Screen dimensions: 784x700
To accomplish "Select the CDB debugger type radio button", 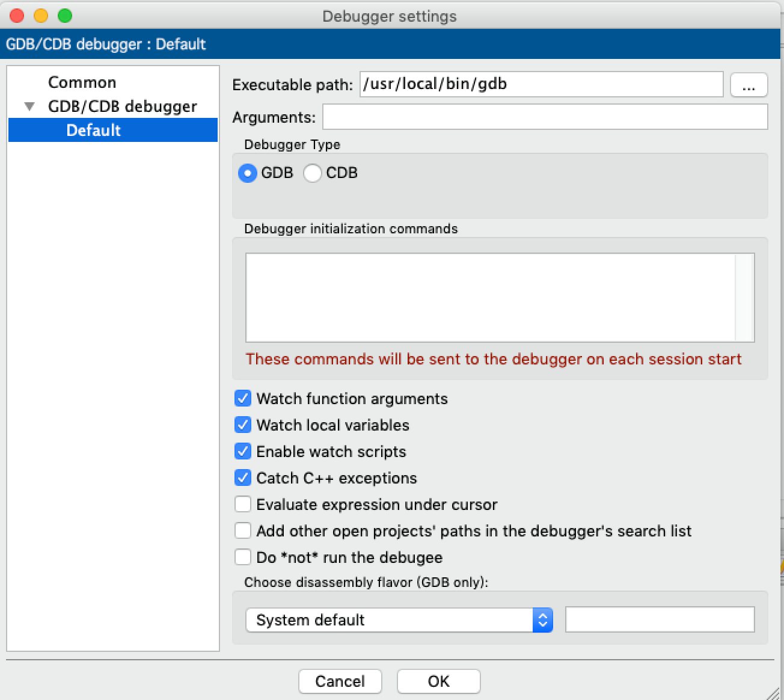I will [313, 173].
